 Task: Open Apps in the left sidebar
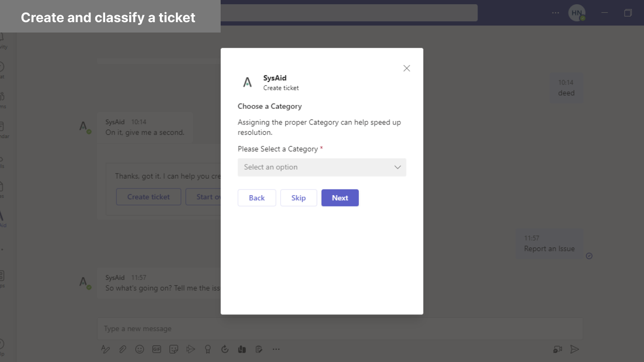pyautogui.click(x=1, y=278)
